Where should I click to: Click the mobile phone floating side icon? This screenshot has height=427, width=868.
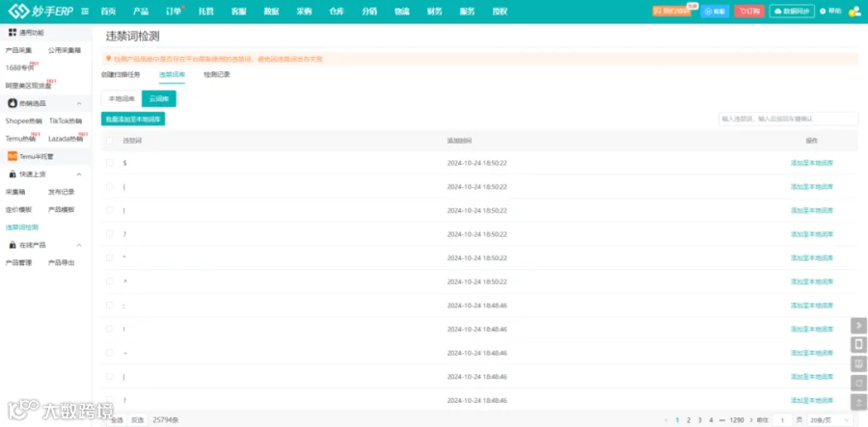858,344
